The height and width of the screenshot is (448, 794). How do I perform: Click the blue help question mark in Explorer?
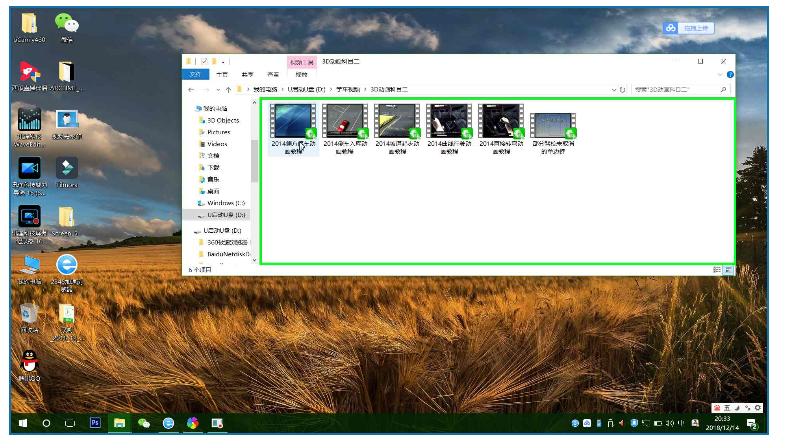730,74
